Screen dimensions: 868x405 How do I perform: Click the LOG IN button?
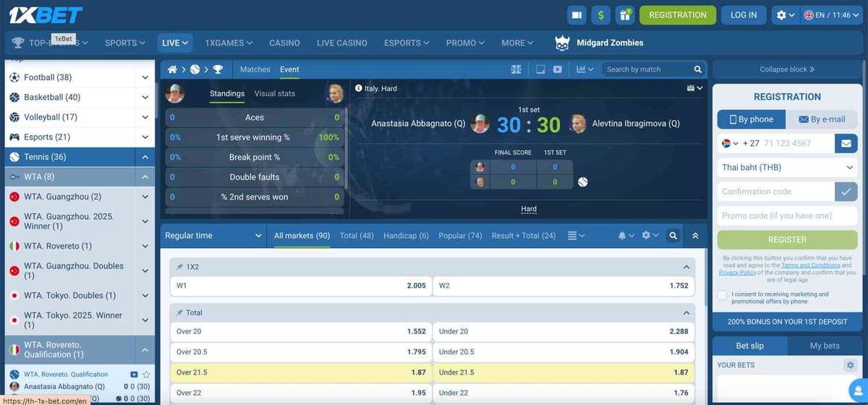point(744,14)
